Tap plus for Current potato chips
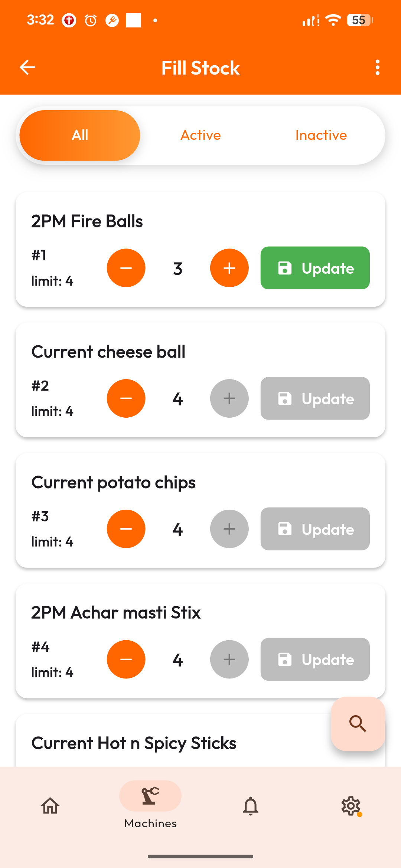Screen dimensions: 401x868 [229, 529]
